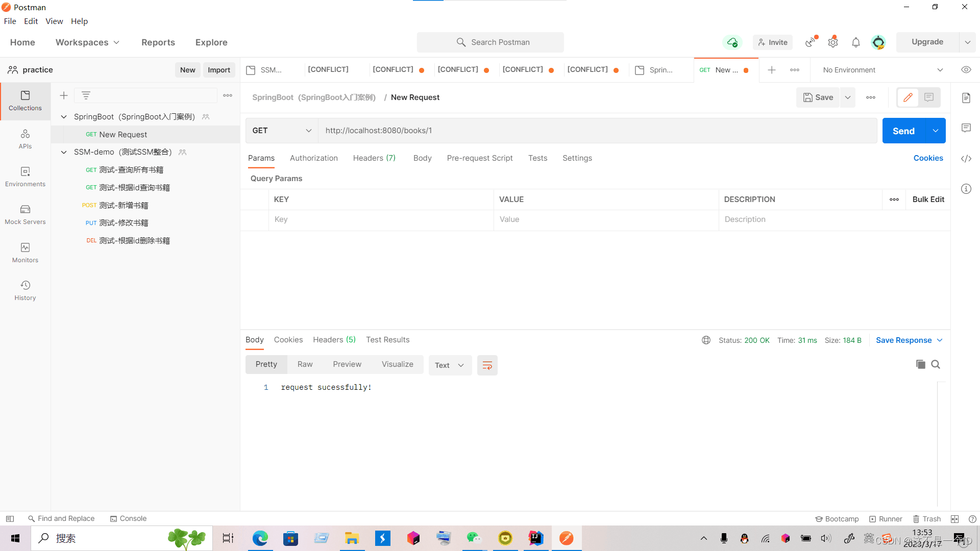980x551 pixels.
Task: Open the Mock Servers sidebar panel
Action: [25, 215]
